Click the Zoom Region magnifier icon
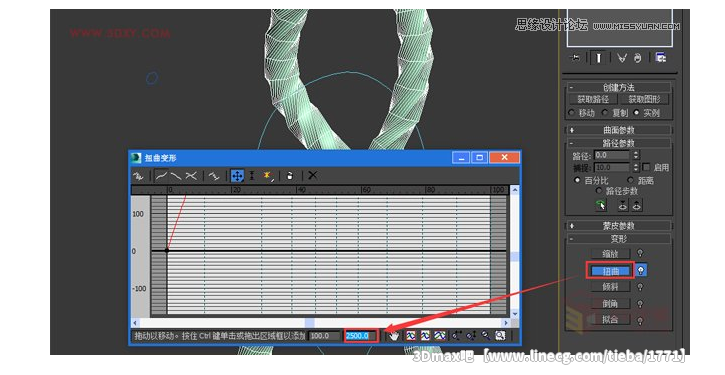This screenshot has height=375, width=725. coord(500,336)
